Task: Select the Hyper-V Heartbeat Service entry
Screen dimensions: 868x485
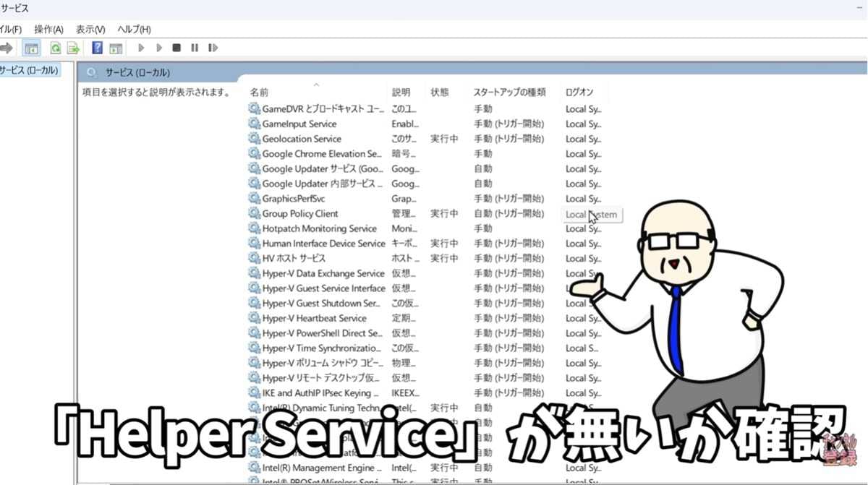Action: (315, 318)
